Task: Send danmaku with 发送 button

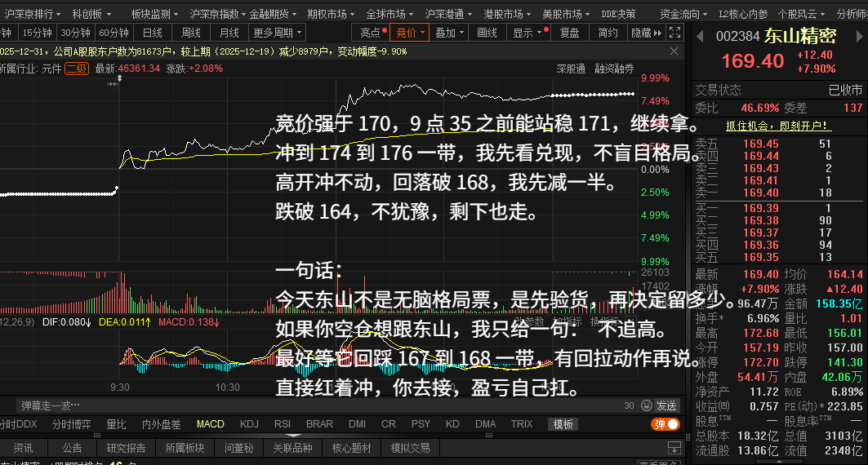Action: 666,405
